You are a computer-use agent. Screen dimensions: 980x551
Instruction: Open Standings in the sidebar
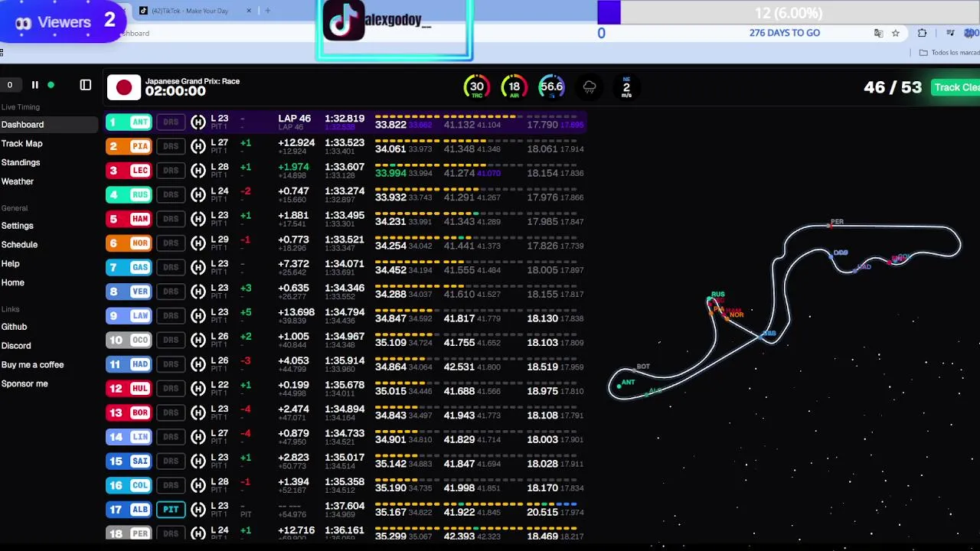(21, 163)
